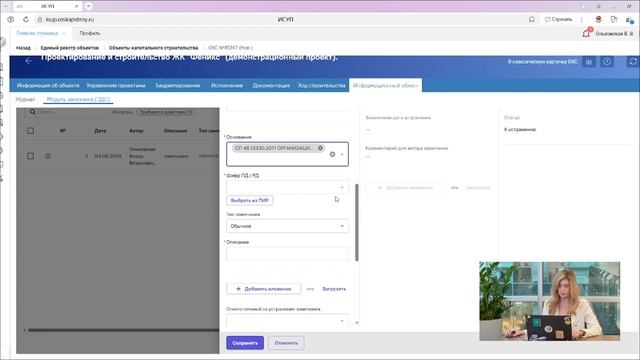Open a new browser tab with the plus

(x=89, y=6)
